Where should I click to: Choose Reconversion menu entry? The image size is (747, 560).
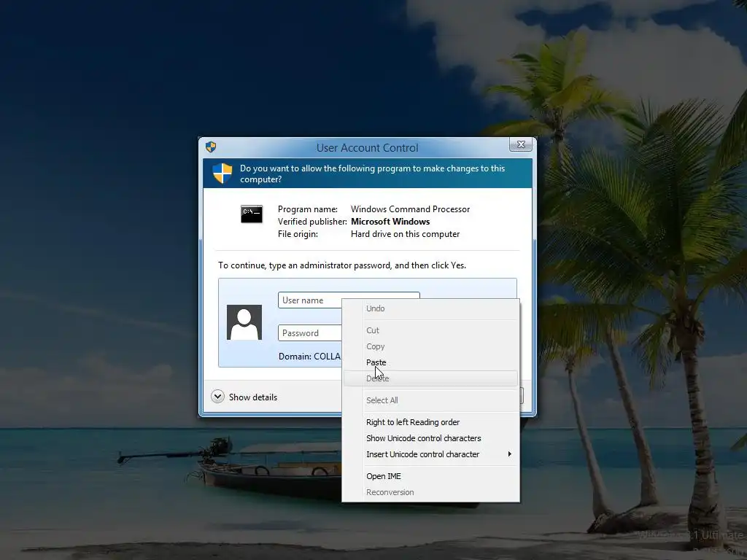click(x=430, y=492)
